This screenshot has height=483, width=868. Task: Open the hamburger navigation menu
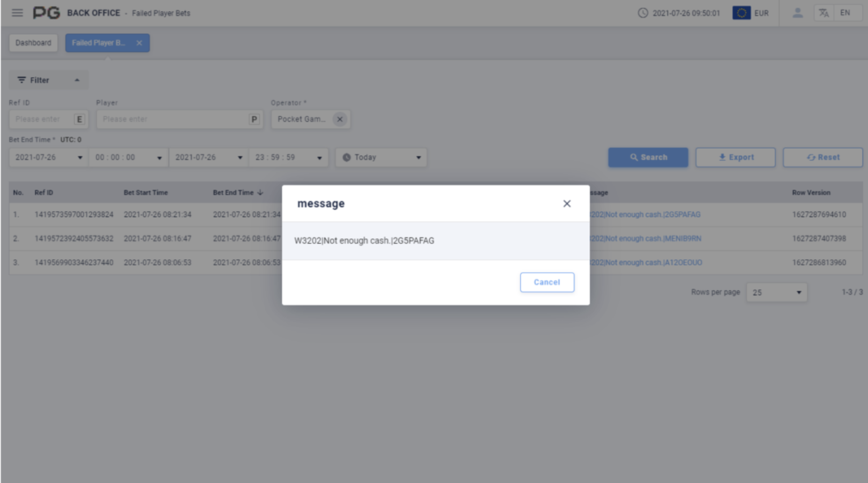click(x=17, y=13)
